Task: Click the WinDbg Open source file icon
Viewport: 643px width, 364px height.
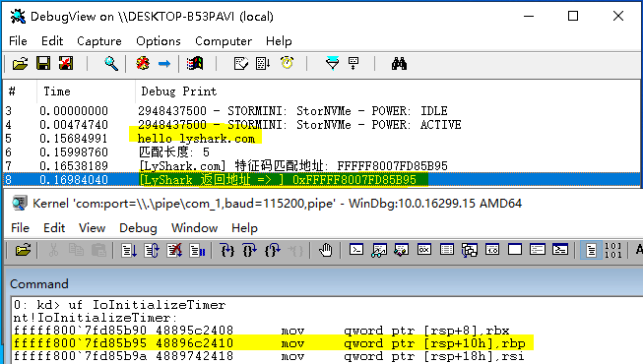Action: [23, 250]
